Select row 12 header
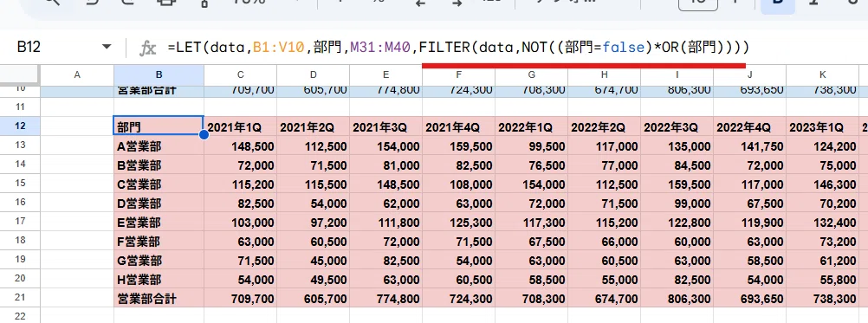Screen dimensions: 868x323 tap(20, 126)
